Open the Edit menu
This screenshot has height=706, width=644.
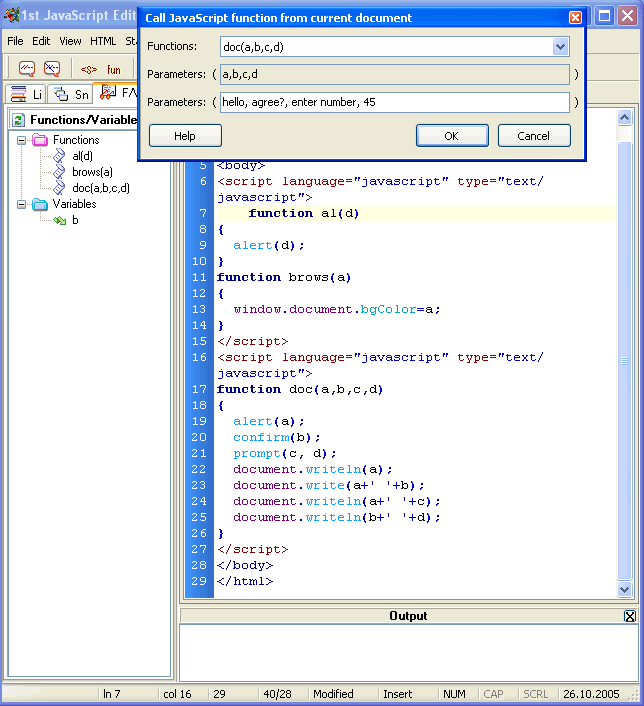(41, 41)
